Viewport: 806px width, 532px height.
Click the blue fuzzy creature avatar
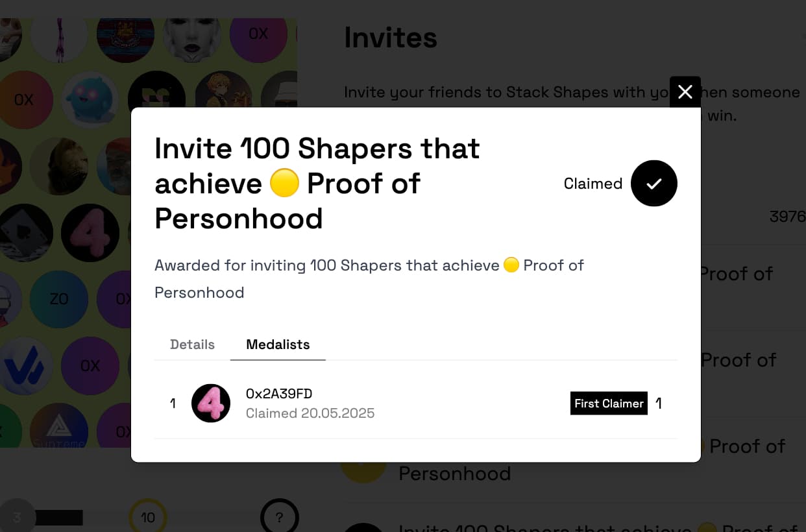91,99
